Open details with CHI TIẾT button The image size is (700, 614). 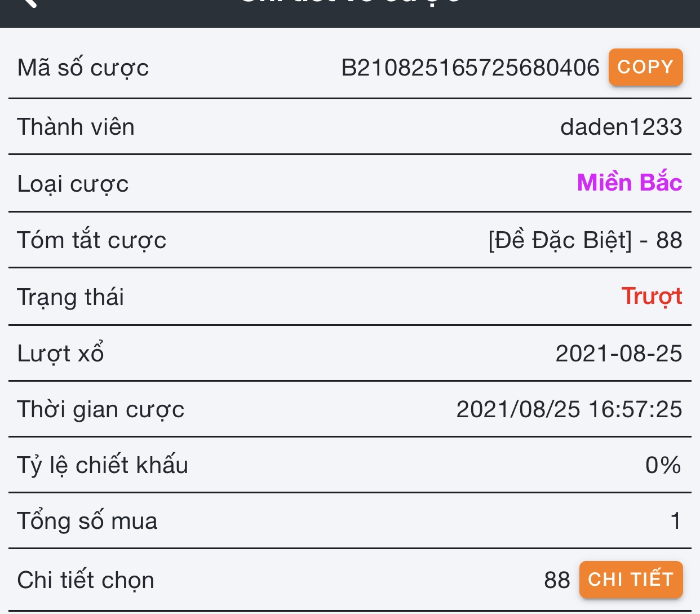coord(631,579)
